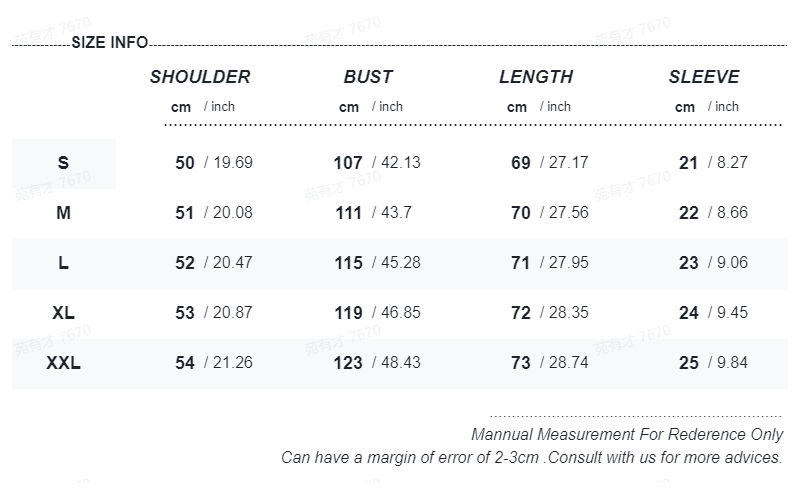Click bust value 111 for size M
This screenshot has height=494, width=800.
point(348,213)
